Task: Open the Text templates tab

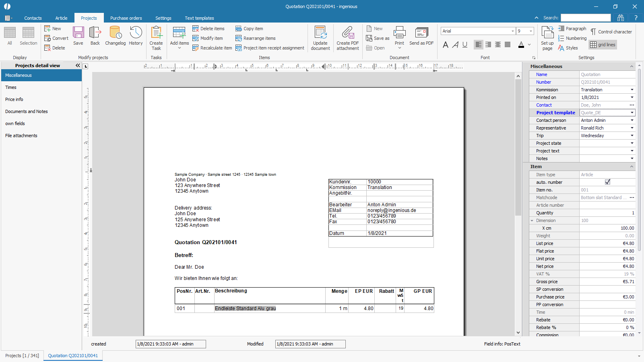Action: click(199, 18)
